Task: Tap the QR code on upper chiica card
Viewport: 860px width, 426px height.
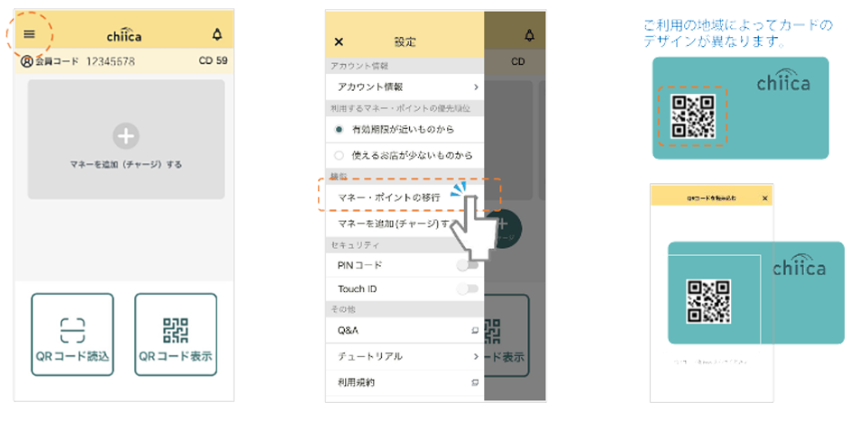Action: point(693,116)
